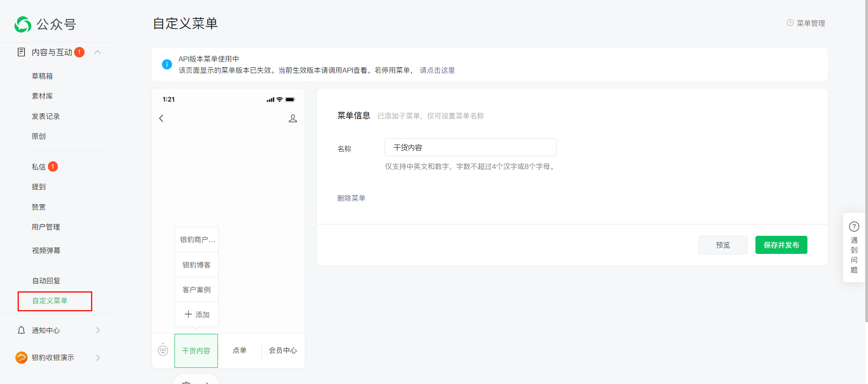This screenshot has height=384, width=868.
Task: Expand the 通知中心 arrow
Action: click(98, 330)
